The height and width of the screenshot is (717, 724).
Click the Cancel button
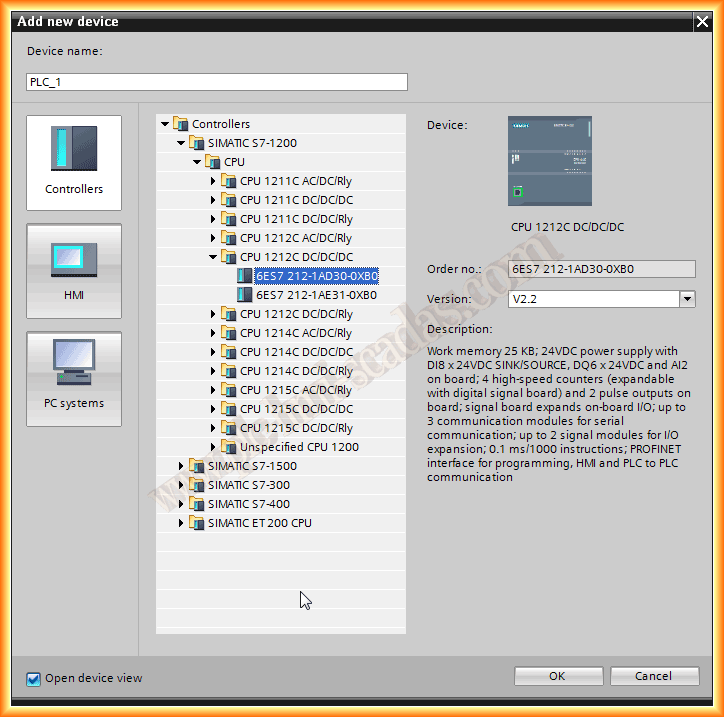click(x=654, y=676)
